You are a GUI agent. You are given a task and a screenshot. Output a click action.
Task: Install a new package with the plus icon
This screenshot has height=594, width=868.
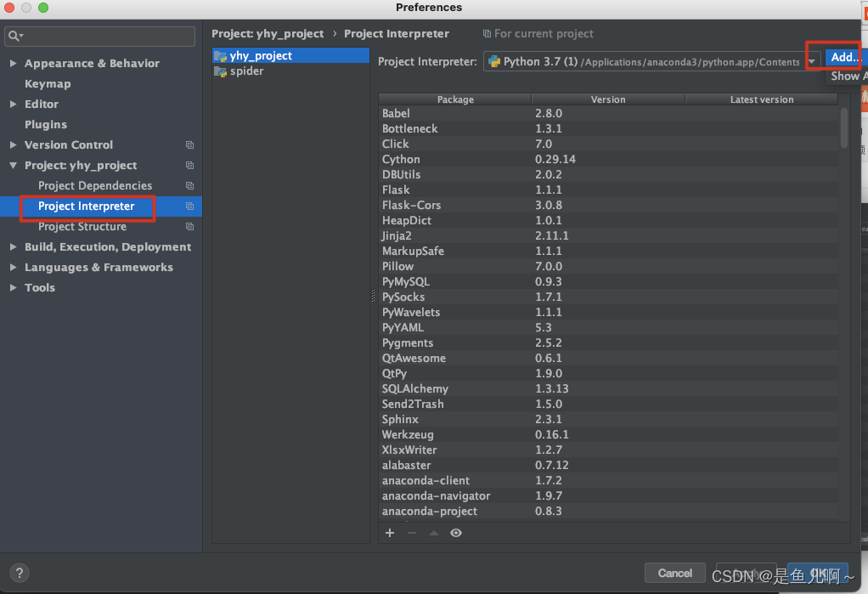tap(390, 533)
